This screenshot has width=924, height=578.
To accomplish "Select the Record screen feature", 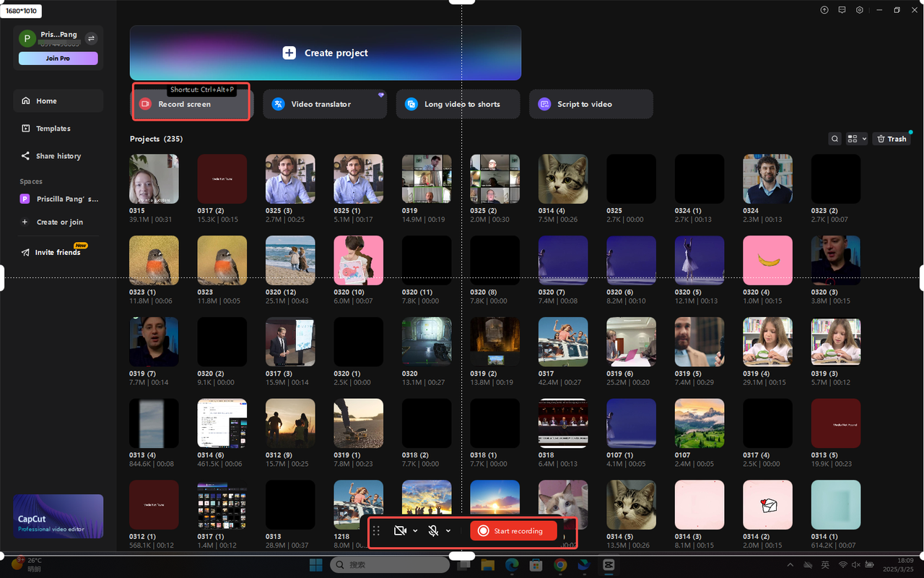I will pyautogui.click(x=191, y=104).
